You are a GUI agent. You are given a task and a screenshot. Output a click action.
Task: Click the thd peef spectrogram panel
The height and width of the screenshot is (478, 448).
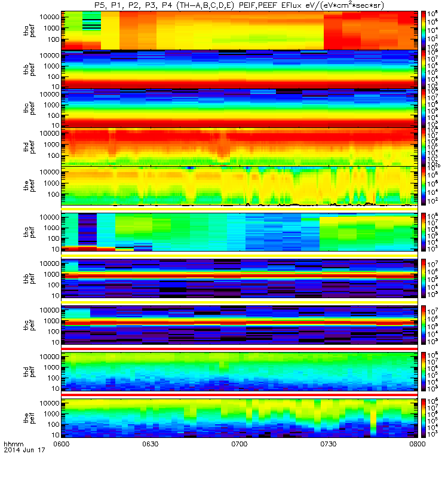click(240, 147)
